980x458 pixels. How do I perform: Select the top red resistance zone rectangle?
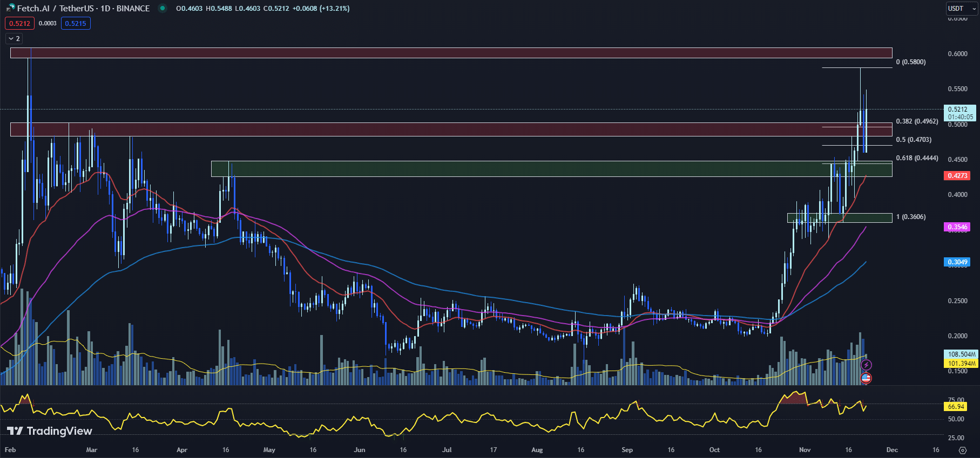451,53
